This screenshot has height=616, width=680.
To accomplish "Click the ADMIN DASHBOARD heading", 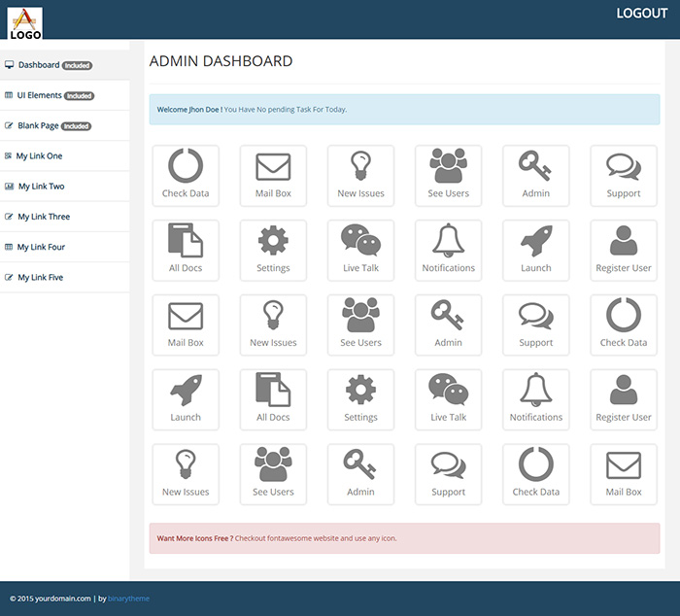I will 221,61.
